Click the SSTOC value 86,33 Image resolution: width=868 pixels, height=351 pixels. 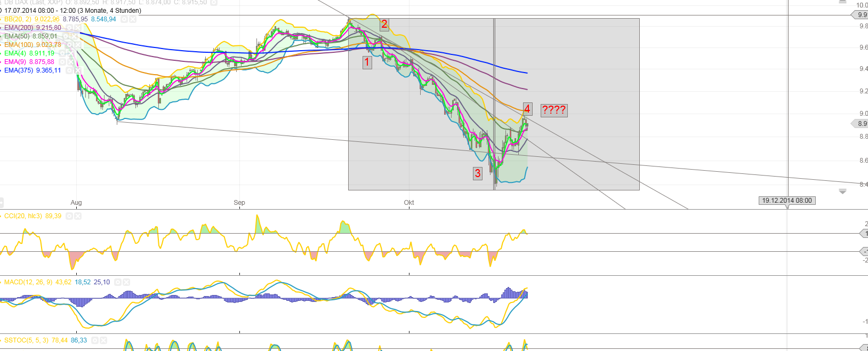click(x=79, y=340)
